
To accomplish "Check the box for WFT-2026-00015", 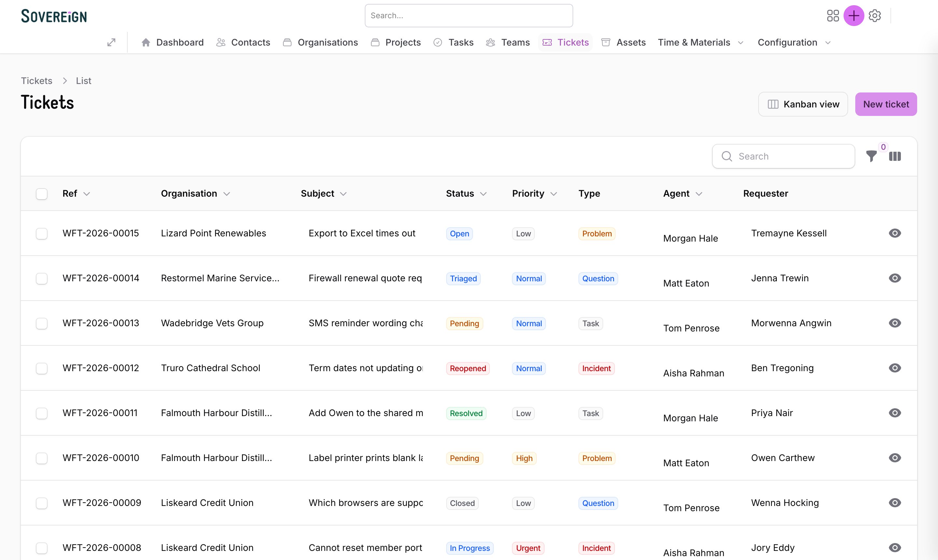I will point(41,233).
